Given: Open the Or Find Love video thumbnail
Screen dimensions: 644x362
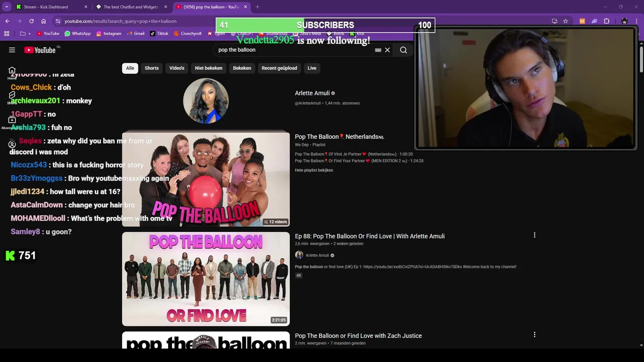Looking at the screenshot, I should [x=206, y=279].
